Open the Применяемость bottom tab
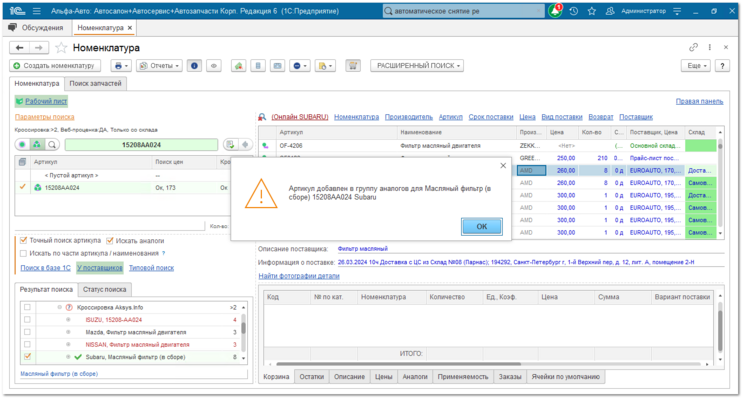The height and width of the screenshot is (399, 743). [x=463, y=377]
